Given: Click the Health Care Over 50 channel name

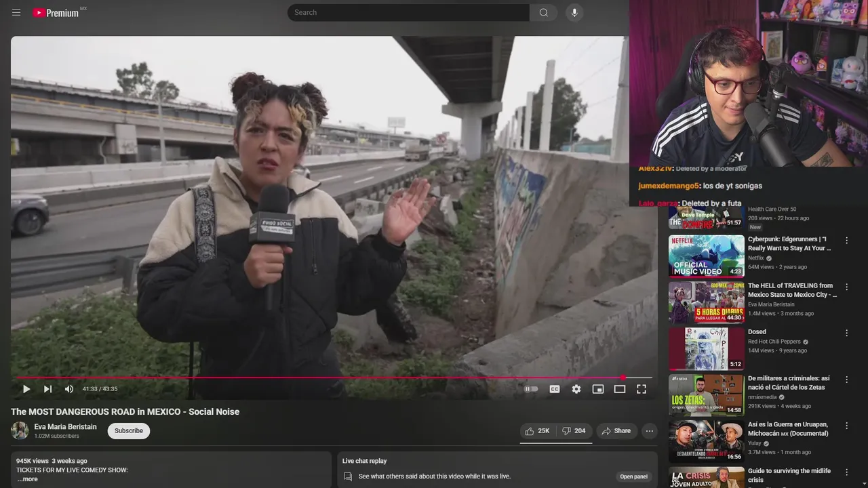Looking at the screenshot, I should [x=772, y=209].
